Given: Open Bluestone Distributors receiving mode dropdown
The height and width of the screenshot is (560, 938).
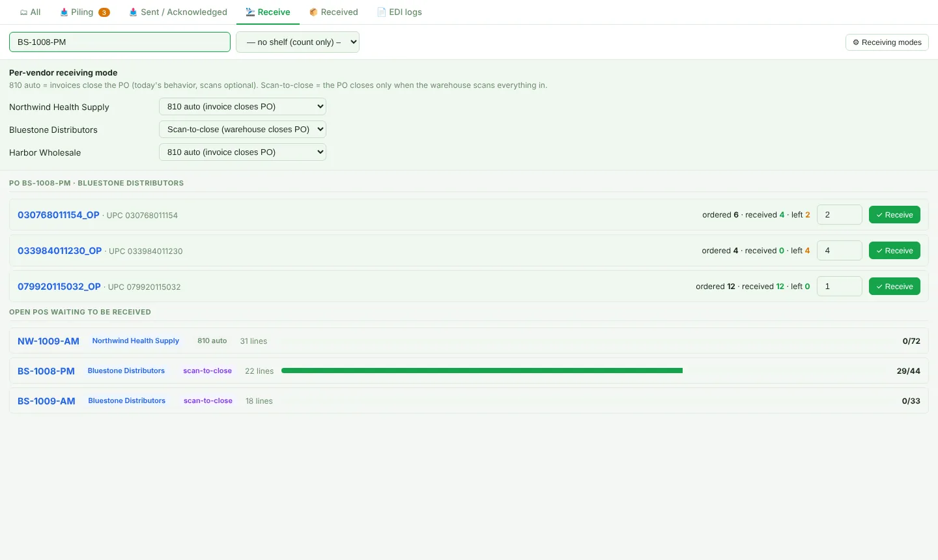Looking at the screenshot, I should pyautogui.click(x=242, y=129).
